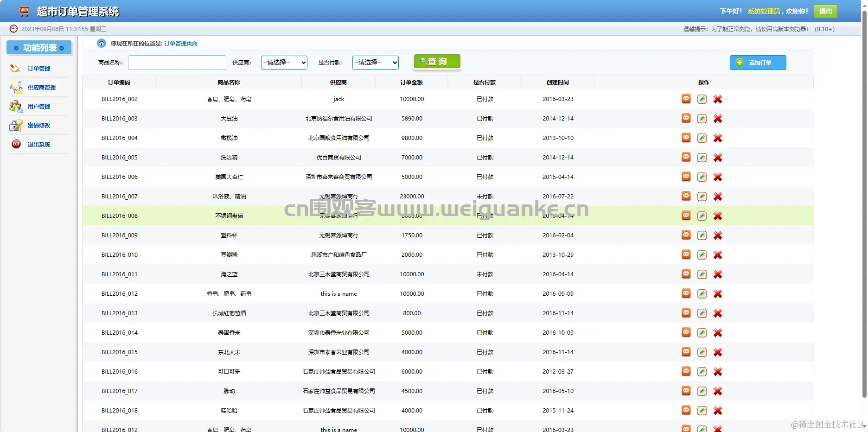Image resolution: width=868 pixels, height=432 pixels.
Task: Open the 供应商 supplier dropdown
Action: click(x=284, y=62)
